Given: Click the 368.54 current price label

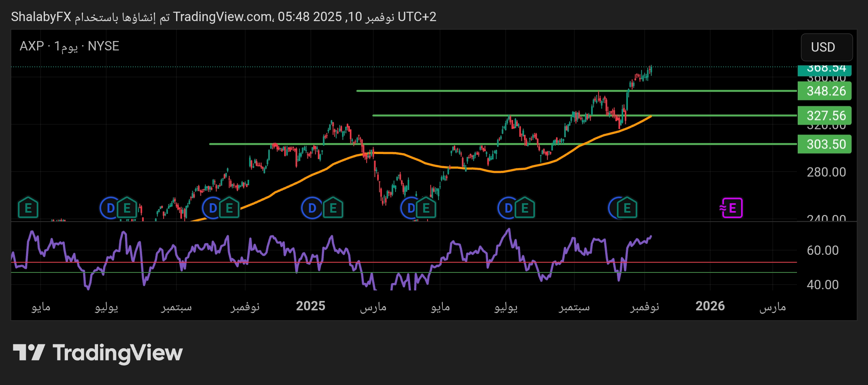Looking at the screenshot, I should point(826,69).
